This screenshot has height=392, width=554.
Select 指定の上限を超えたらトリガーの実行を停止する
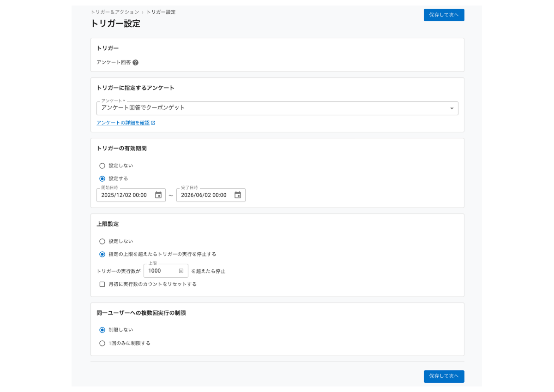tap(102, 254)
